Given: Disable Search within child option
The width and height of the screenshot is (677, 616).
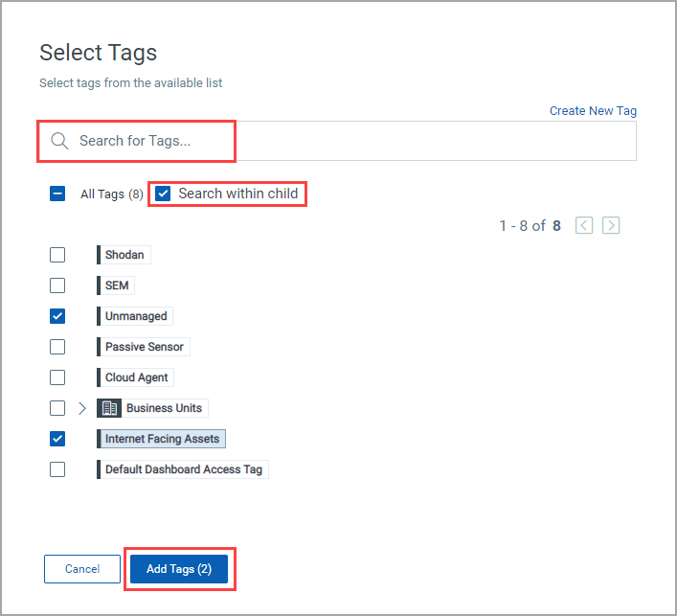Looking at the screenshot, I should (x=163, y=194).
